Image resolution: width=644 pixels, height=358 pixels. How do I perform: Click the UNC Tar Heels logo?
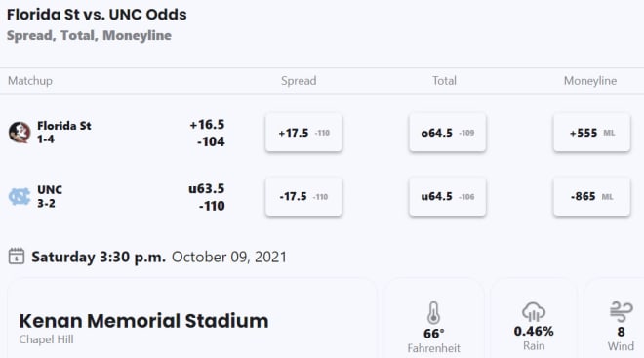20,197
